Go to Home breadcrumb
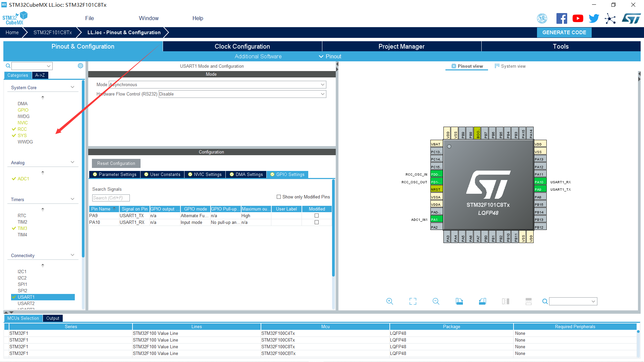644x362 pixels. 12,33
